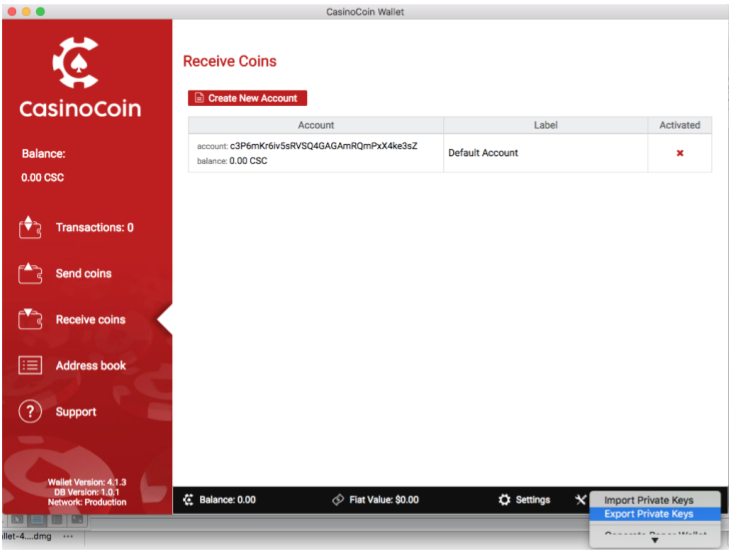
Task: Click the Receive Coins page heading
Action: pos(230,61)
